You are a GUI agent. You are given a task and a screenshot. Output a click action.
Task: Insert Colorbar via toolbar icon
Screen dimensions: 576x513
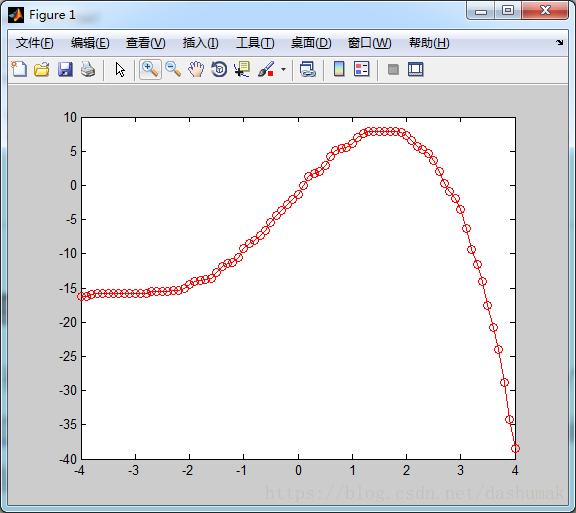pos(339,69)
